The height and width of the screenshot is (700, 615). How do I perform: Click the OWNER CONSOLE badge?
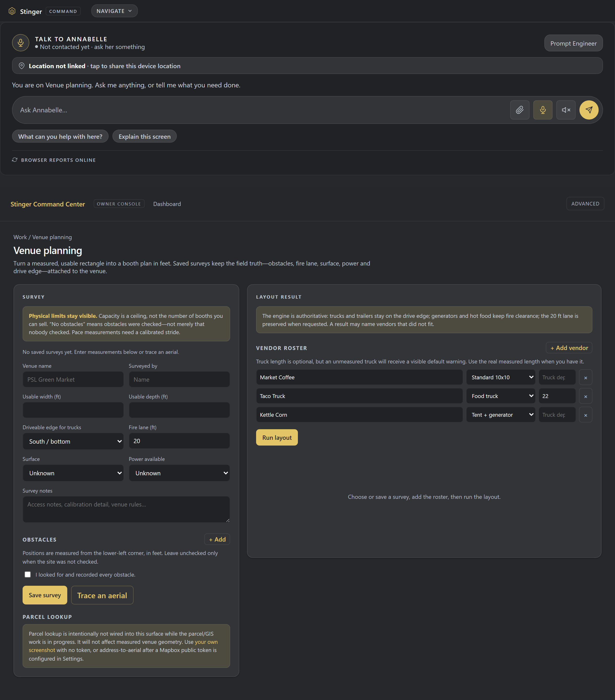click(119, 204)
